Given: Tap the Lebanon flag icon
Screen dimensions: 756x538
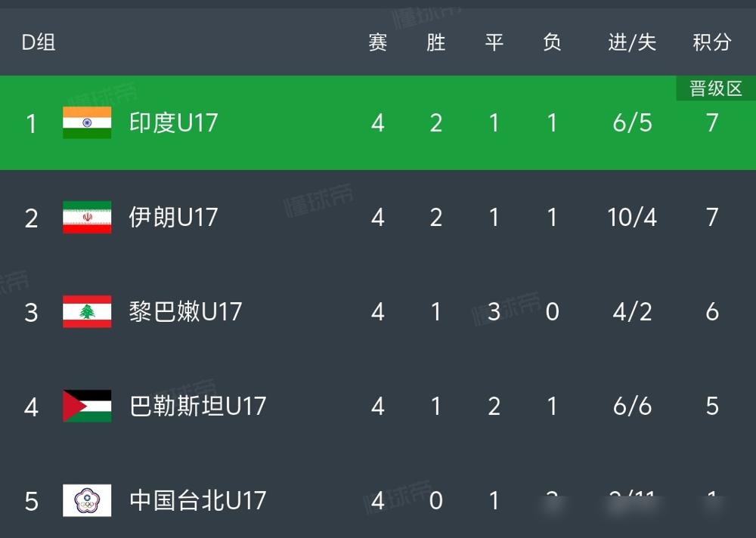Looking at the screenshot, I should coord(87,311).
